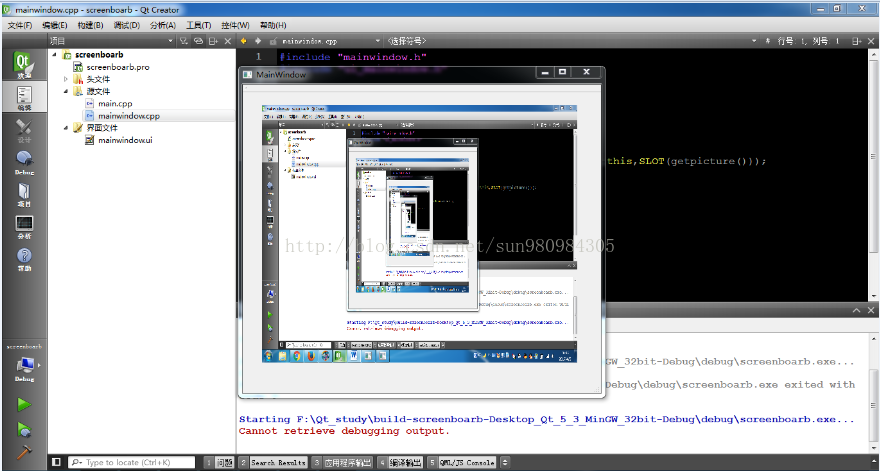Start debugging with the bug play button

coord(24,429)
